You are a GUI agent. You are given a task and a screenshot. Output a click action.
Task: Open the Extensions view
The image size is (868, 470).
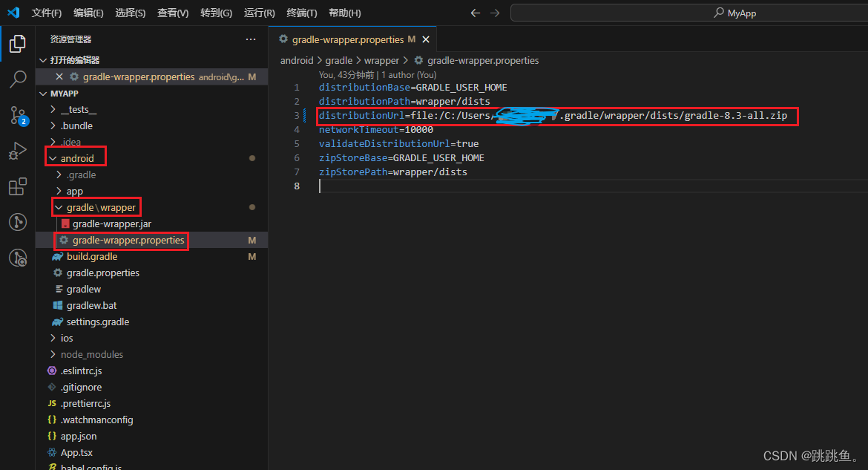coord(17,187)
